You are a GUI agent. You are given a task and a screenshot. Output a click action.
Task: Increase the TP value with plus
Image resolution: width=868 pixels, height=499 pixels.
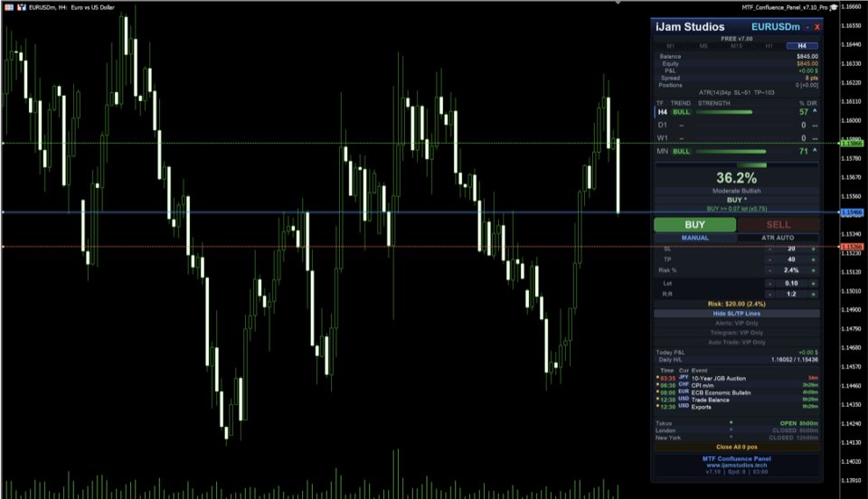[813, 259]
